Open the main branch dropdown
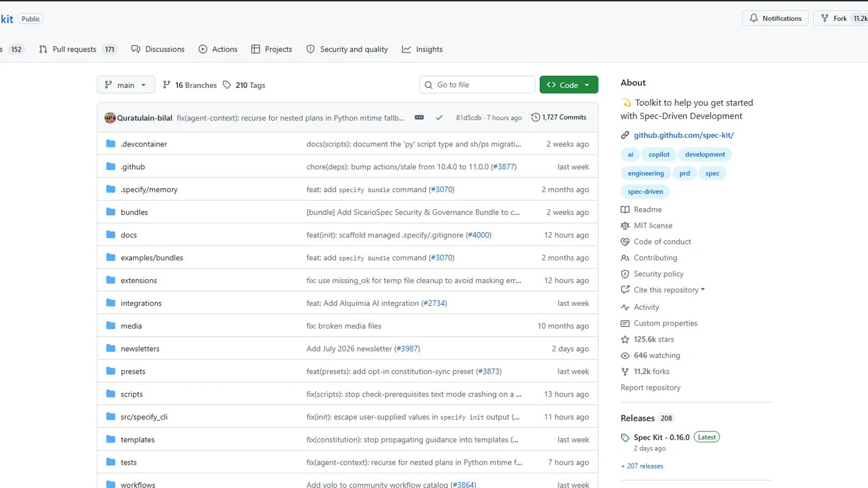The width and height of the screenshot is (868, 488). coord(126,85)
